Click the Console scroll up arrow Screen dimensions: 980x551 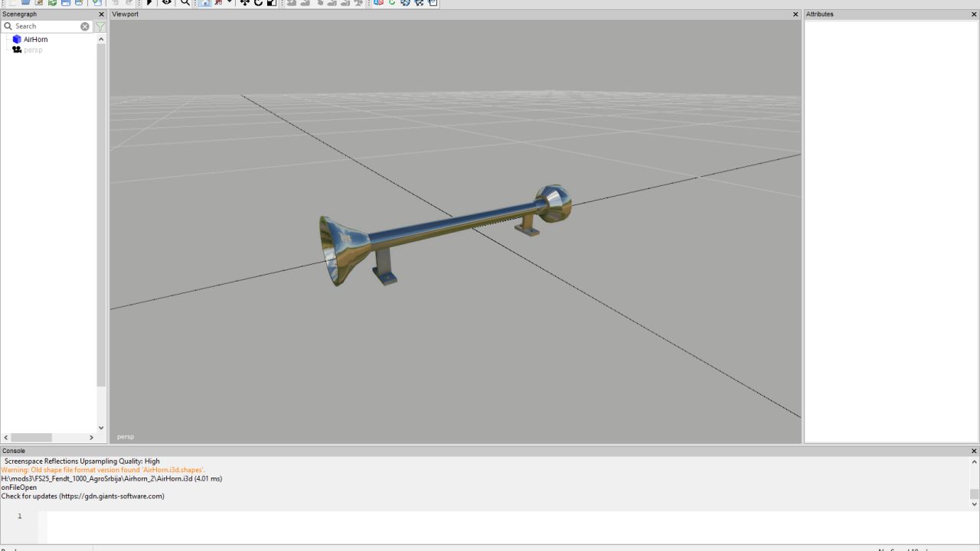click(974, 461)
